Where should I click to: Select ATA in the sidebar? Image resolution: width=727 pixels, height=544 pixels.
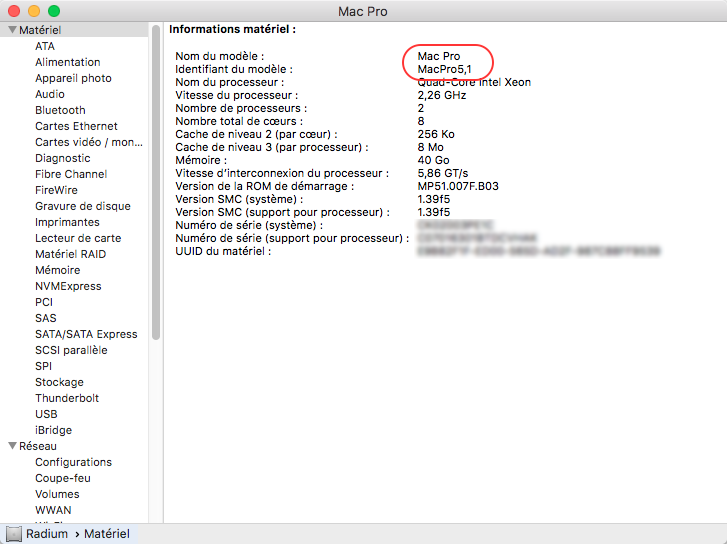[45, 46]
